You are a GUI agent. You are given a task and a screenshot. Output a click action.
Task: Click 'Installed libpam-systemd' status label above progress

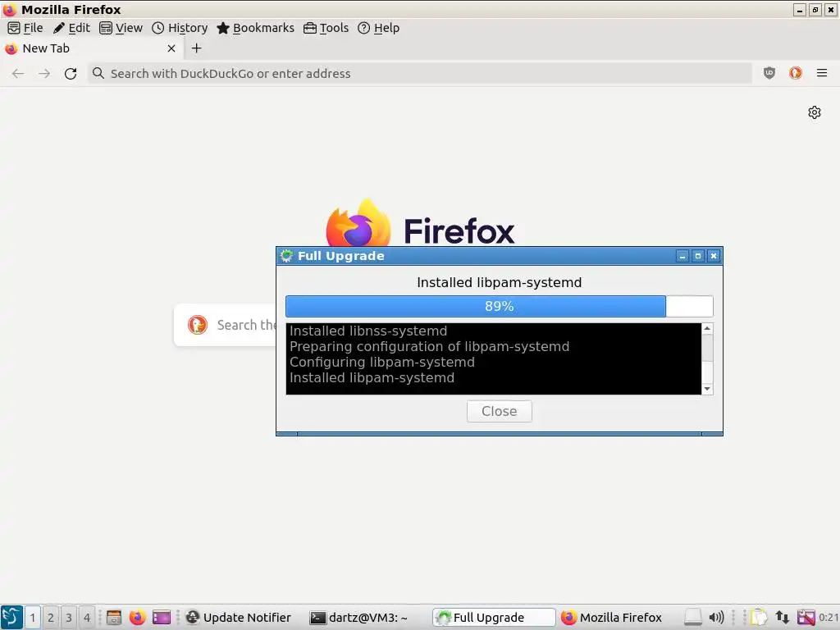pos(500,282)
